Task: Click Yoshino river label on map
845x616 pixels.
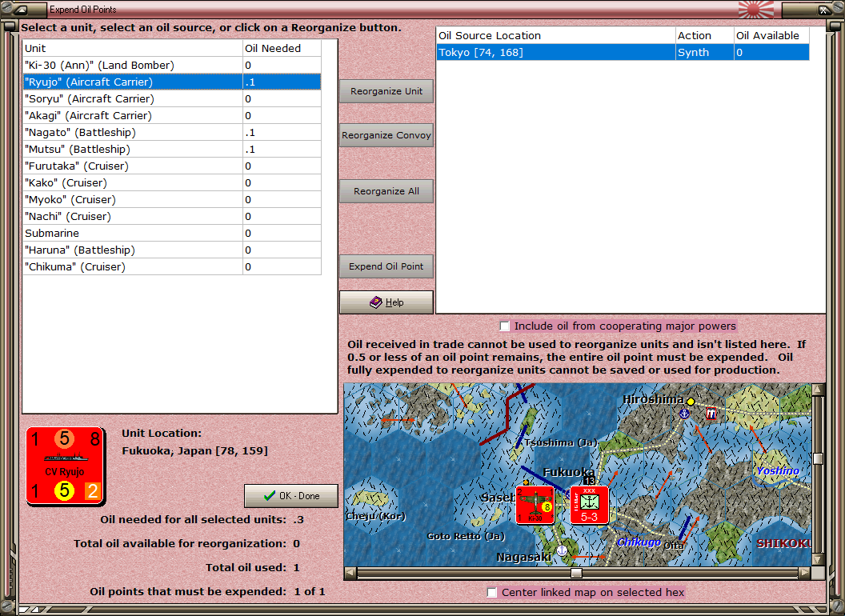Action: tap(778, 470)
